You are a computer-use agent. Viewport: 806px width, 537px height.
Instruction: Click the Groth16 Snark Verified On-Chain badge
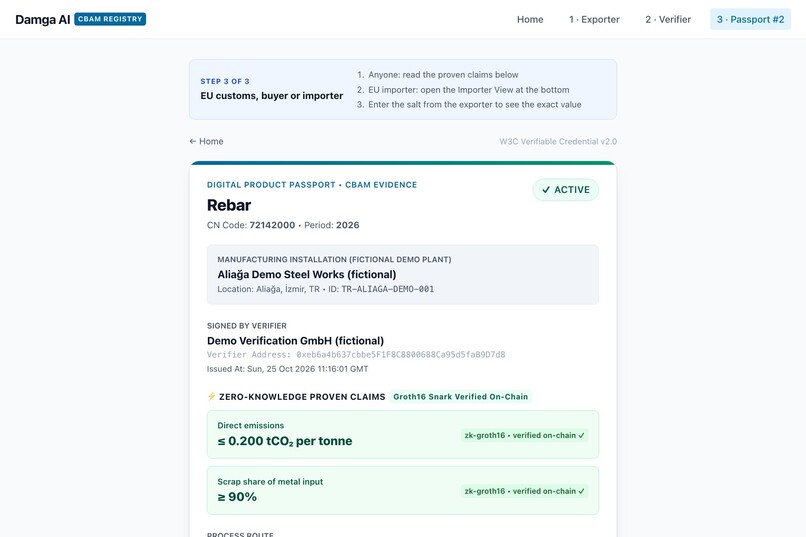tap(461, 397)
